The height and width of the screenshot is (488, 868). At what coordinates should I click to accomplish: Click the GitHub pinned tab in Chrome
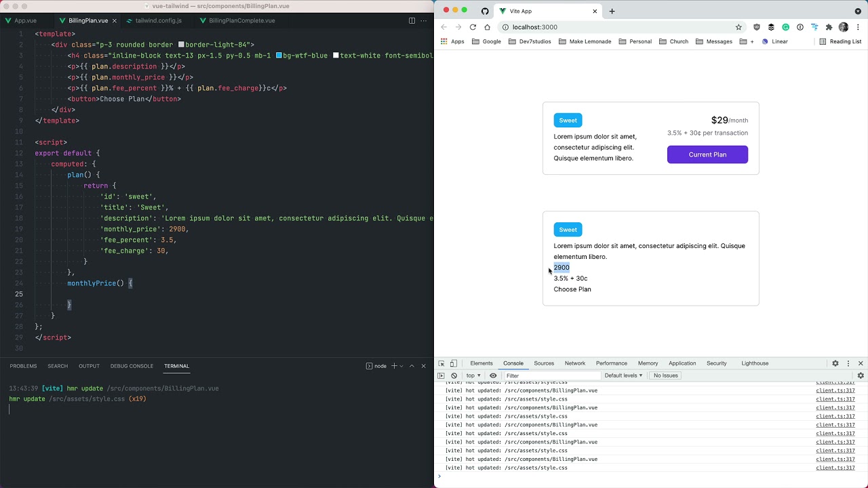[x=485, y=11]
